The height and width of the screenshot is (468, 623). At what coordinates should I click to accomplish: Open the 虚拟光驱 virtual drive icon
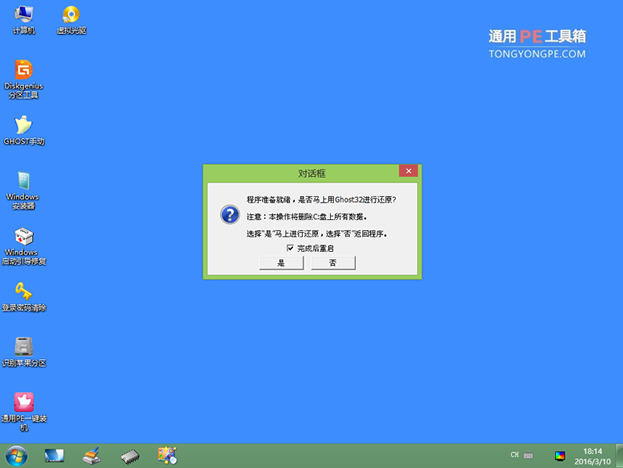pos(71,17)
